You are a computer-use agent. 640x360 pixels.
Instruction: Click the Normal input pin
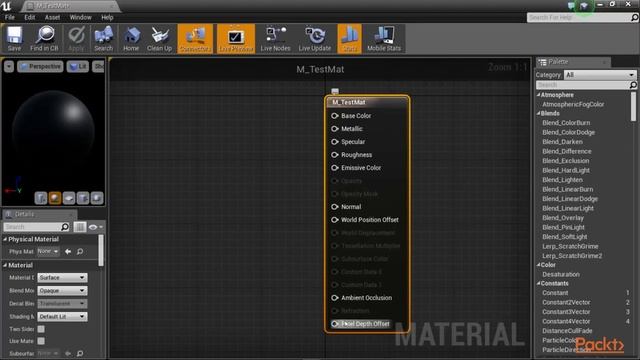[335, 207]
